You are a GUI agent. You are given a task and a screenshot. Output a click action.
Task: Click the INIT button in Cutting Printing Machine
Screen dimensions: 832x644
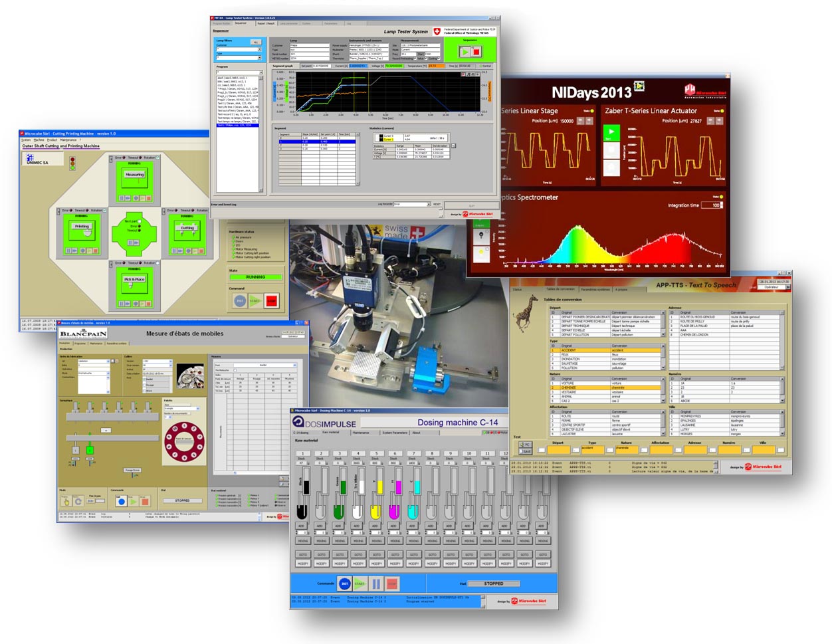240,300
